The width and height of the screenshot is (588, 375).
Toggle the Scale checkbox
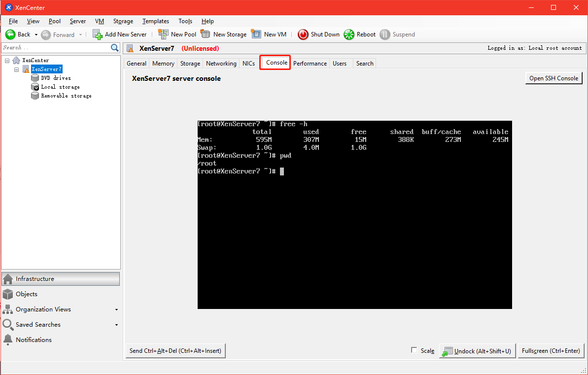[414, 350]
